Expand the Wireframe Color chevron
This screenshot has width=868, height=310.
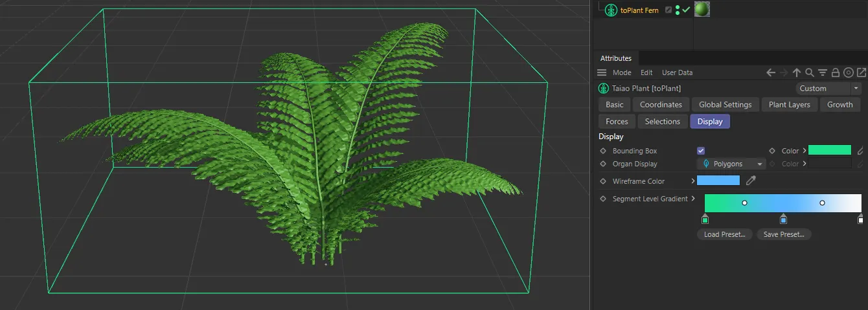point(693,181)
